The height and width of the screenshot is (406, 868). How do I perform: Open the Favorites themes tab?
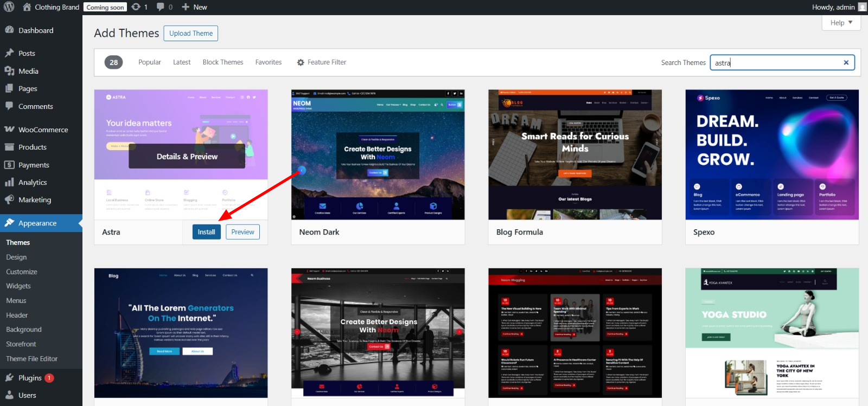click(x=269, y=62)
